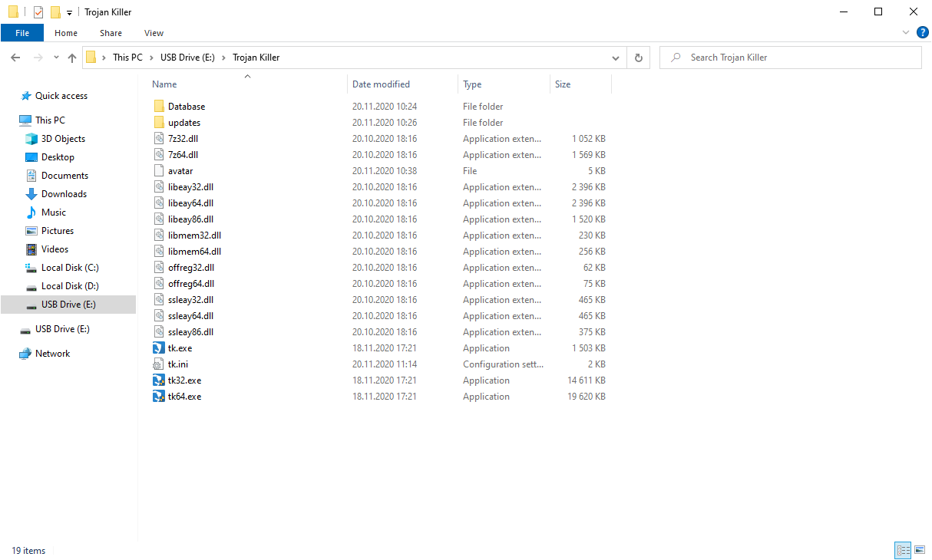932x560 pixels.
Task: Select the libeay86.dll file icon
Action: point(159,219)
